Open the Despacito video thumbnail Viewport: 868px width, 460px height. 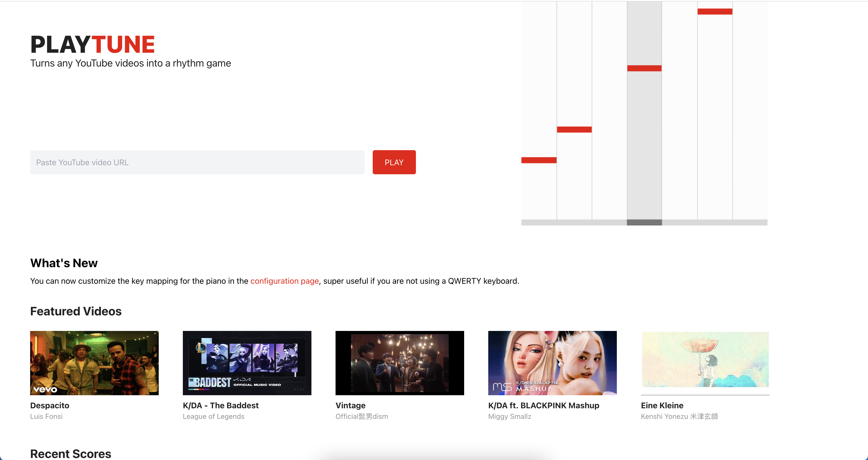(x=94, y=363)
